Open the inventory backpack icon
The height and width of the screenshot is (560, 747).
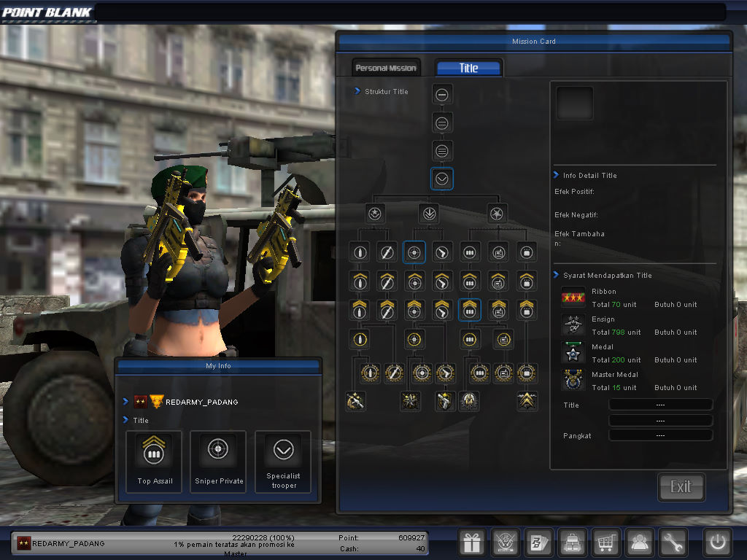[573, 542]
